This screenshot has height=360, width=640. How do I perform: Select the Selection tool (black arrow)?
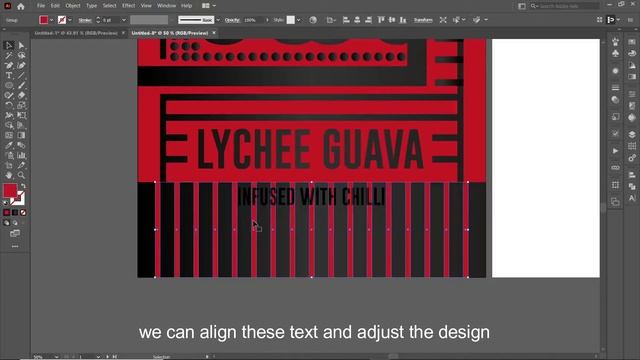click(9, 45)
